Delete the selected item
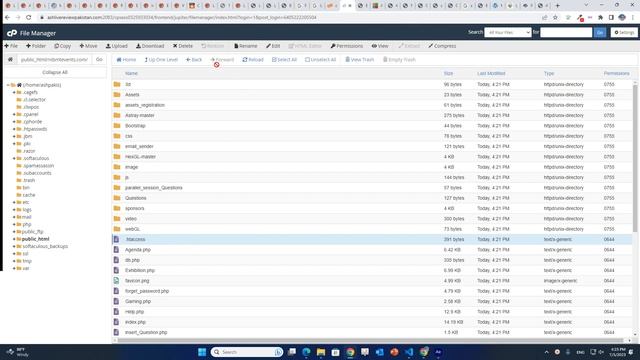The image size is (640, 360). [182, 46]
